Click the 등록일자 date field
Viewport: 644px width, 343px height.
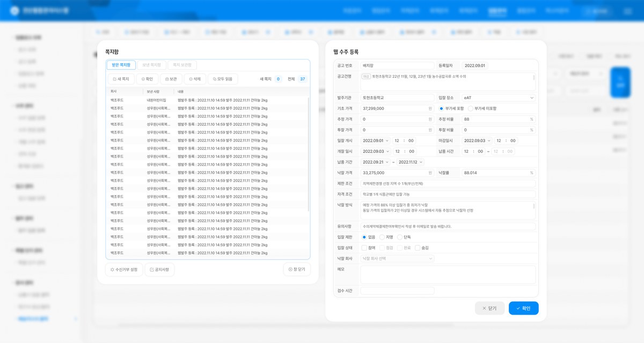point(475,65)
